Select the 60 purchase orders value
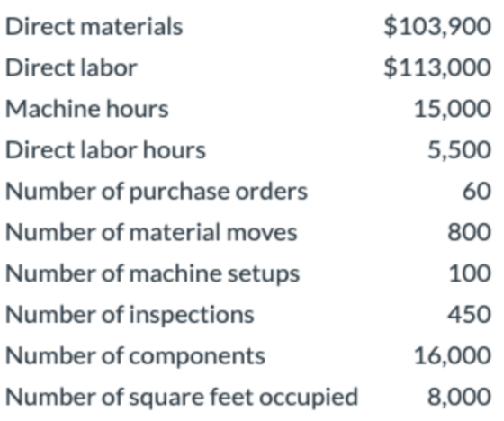504x421 pixels. pos(477,191)
